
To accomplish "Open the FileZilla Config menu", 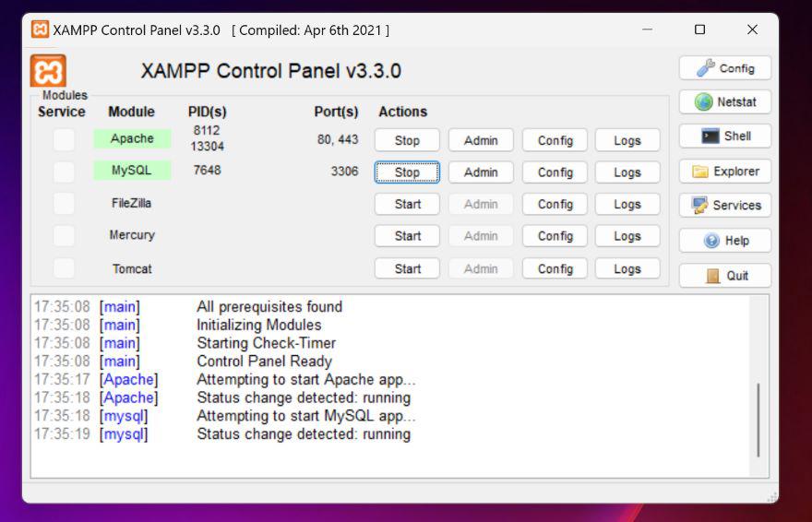I will 555,205.
